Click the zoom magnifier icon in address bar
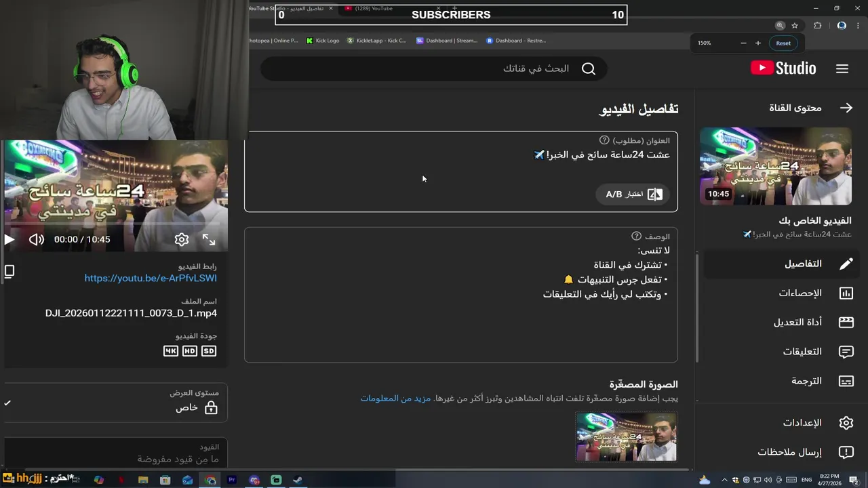Screen dimensions: 868x488 coord(780,26)
